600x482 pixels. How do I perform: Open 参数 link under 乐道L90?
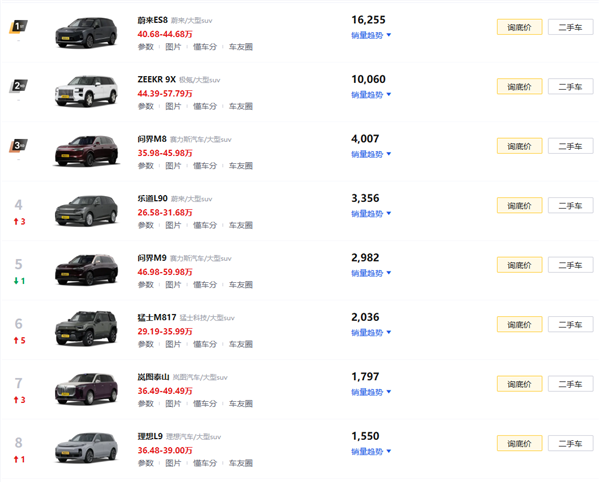146,225
